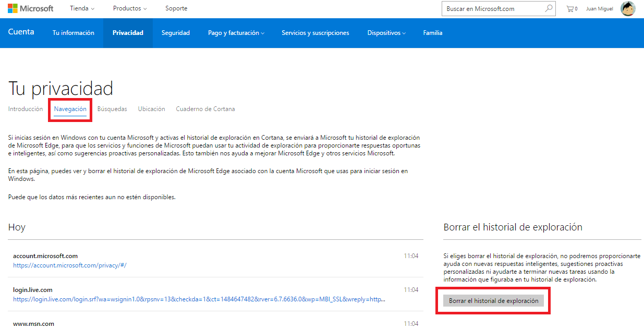Select the Navegación tab

tap(70, 109)
